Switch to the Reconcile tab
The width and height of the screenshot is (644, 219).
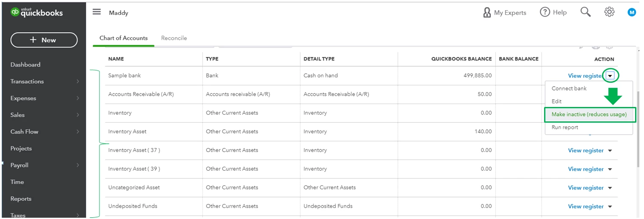[x=174, y=38]
